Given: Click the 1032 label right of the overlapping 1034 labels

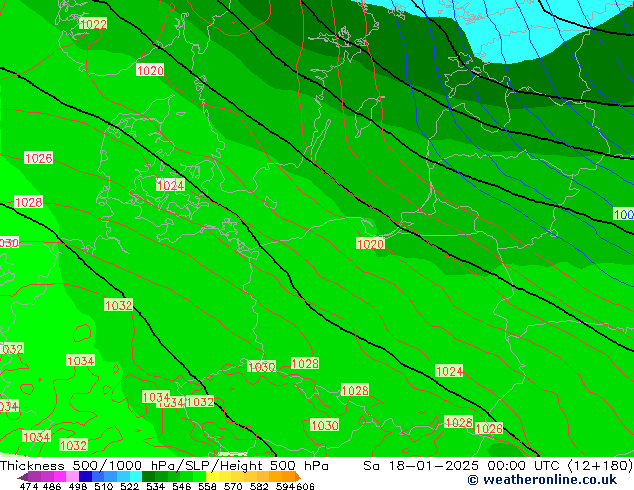Looking at the screenshot, I should point(200,401).
